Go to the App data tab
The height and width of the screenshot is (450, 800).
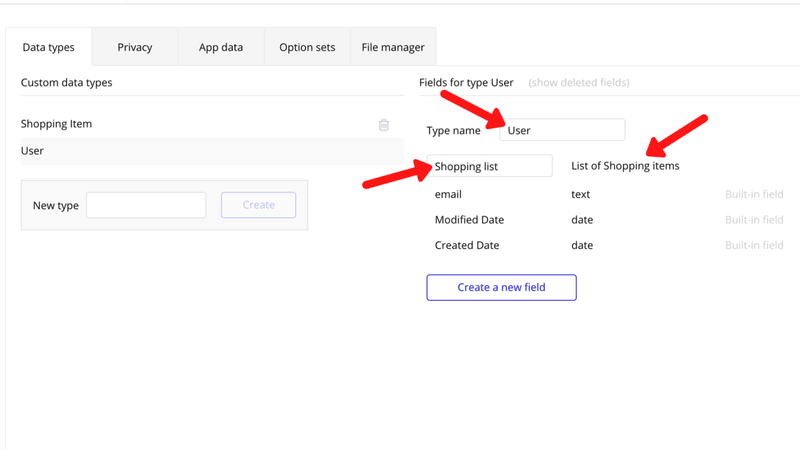[221, 47]
